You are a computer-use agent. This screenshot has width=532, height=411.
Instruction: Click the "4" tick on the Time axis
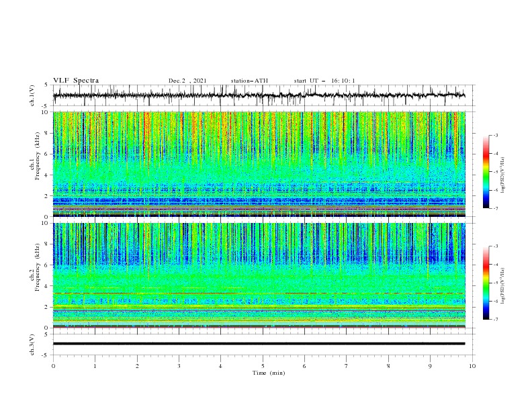[220, 366]
